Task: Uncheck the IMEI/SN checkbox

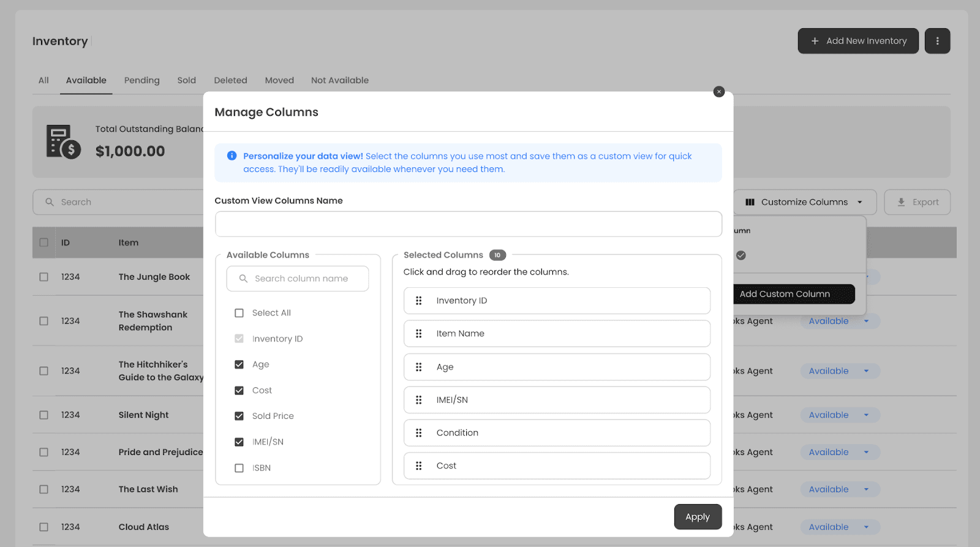Action: 239,442
